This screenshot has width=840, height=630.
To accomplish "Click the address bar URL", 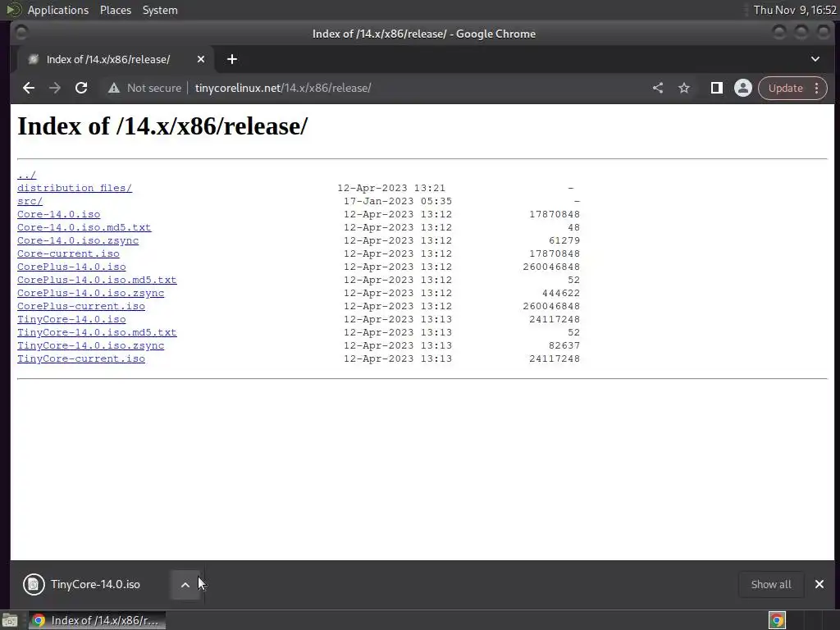I will point(283,88).
